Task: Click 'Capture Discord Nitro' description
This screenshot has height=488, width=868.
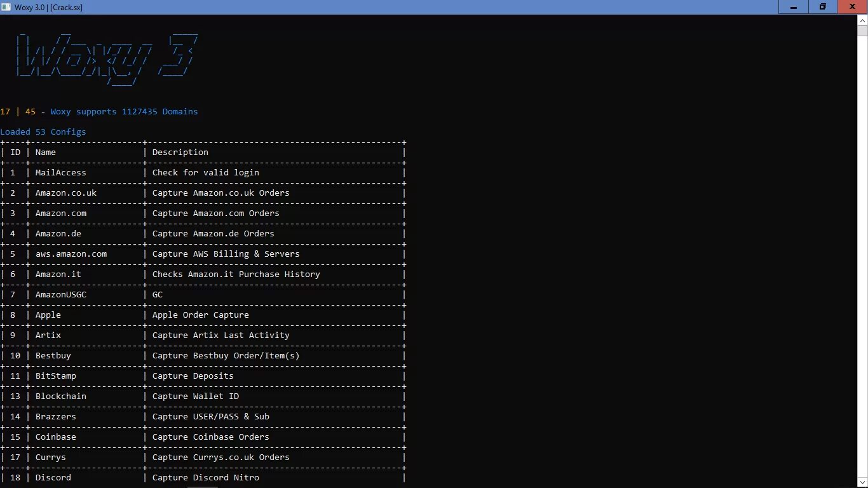Action: (206, 478)
